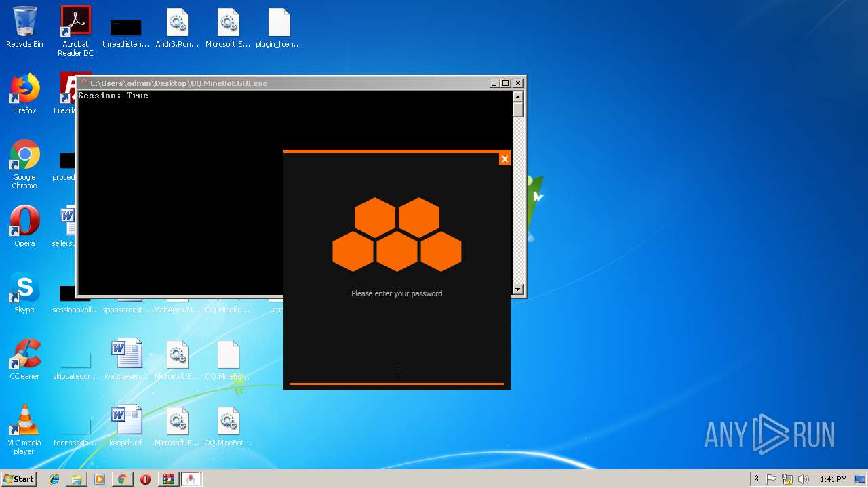Select CCleaner desktop shortcut

click(24, 359)
